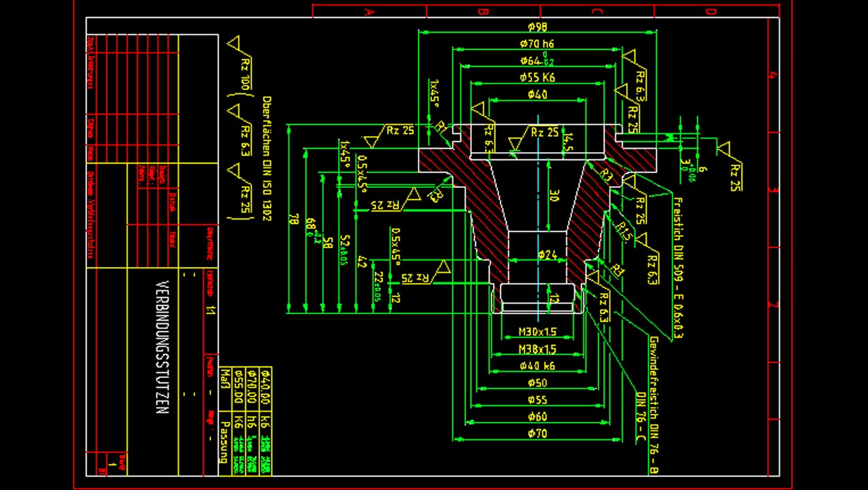Viewport: 868px width, 490px height.
Task: Pick the M30x1.5 thread dimension
Action: pos(537,332)
